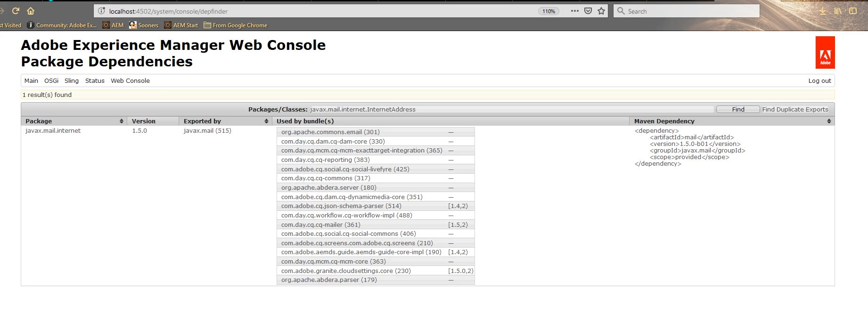Image resolution: width=868 pixels, height=313 pixels.
Task: Select javax.mail.internet package cell
Action: coord(53,130)
